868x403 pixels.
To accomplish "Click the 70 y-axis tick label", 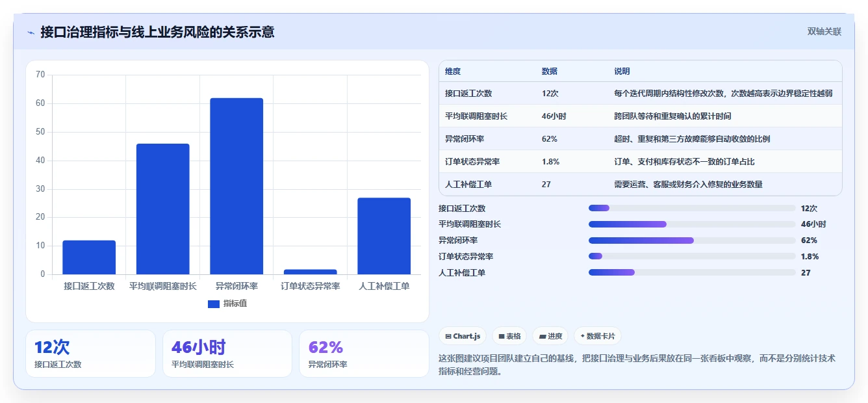I will click(40, 75).
